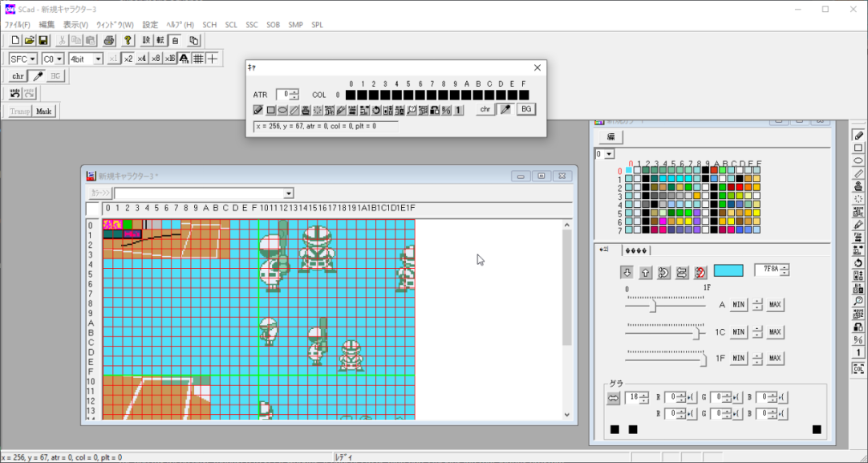This screenshot has height=463, width=868.
Task: Click the 編 button in palette window
Action: [611, 136]
